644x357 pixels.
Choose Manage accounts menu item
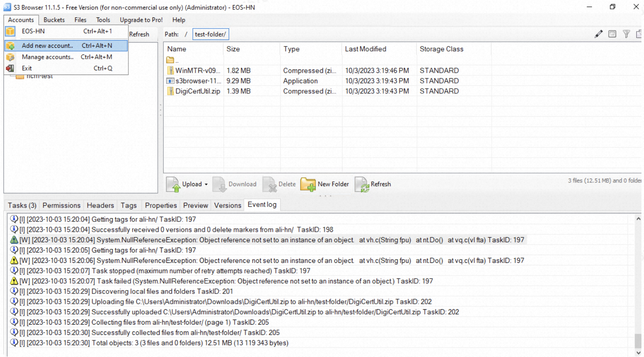point(66,57)
